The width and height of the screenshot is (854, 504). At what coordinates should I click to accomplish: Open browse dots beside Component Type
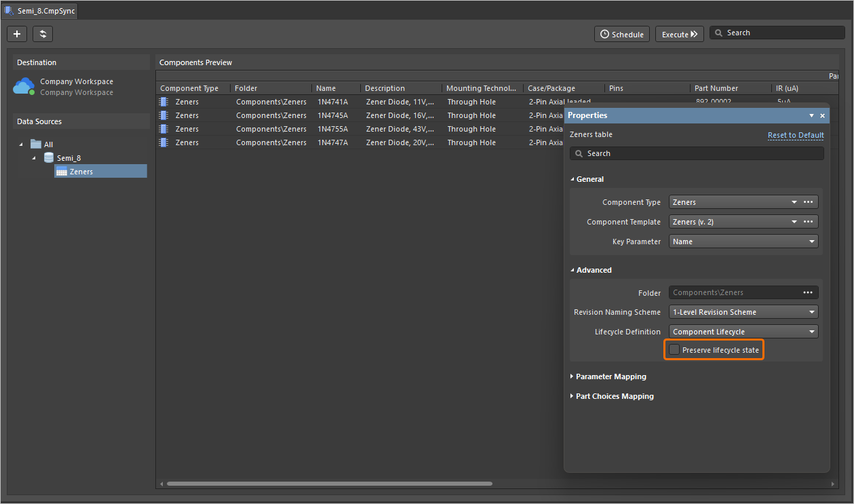coord(808,202)
